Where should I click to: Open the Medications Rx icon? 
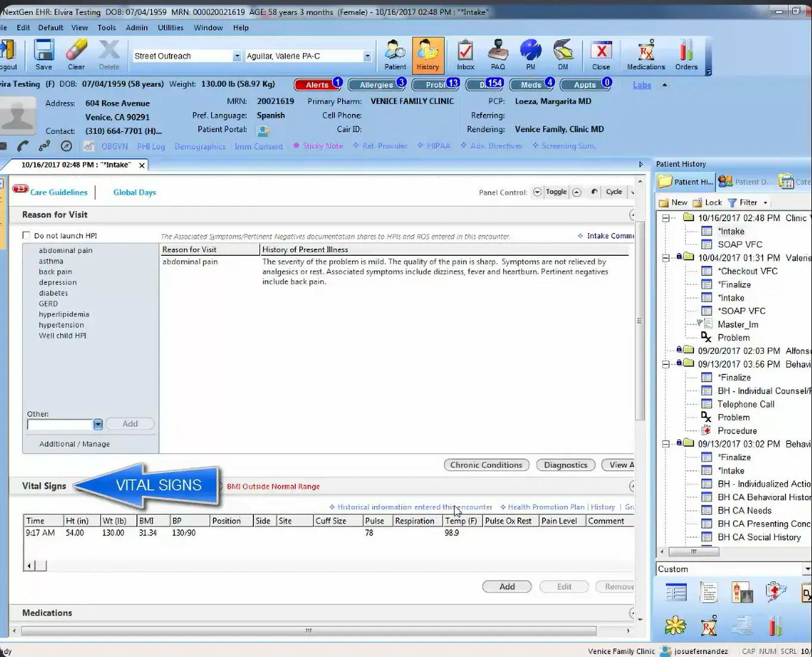(644, 54)
